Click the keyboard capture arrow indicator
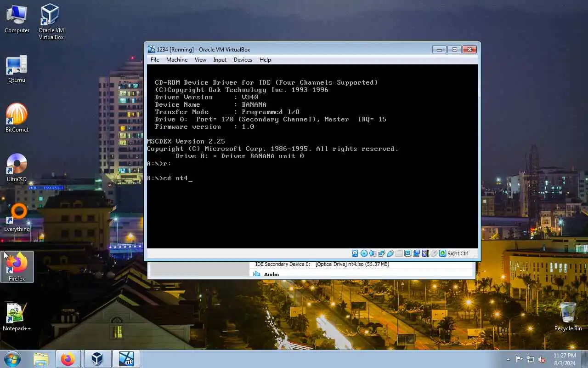Screen dimensions: 588x368 pos(442,253)
